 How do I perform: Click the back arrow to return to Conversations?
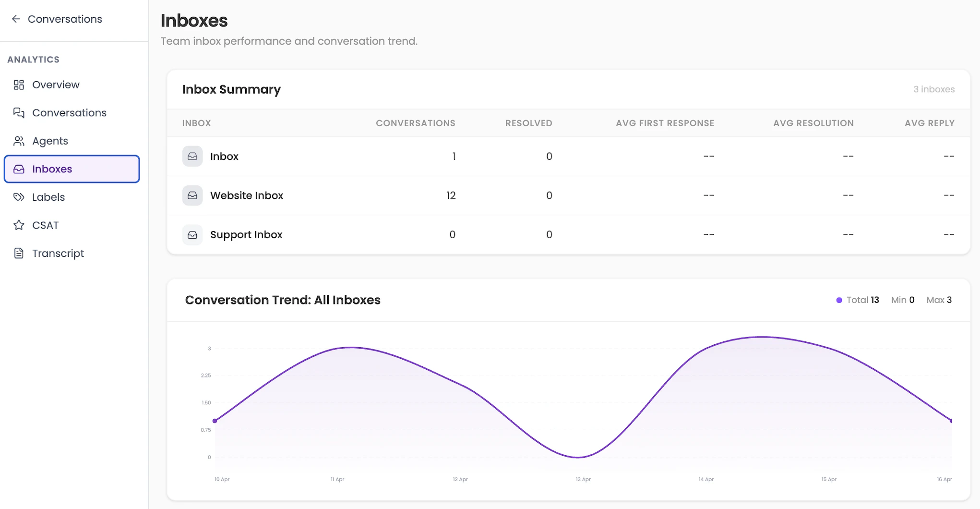tap(16, 19)
